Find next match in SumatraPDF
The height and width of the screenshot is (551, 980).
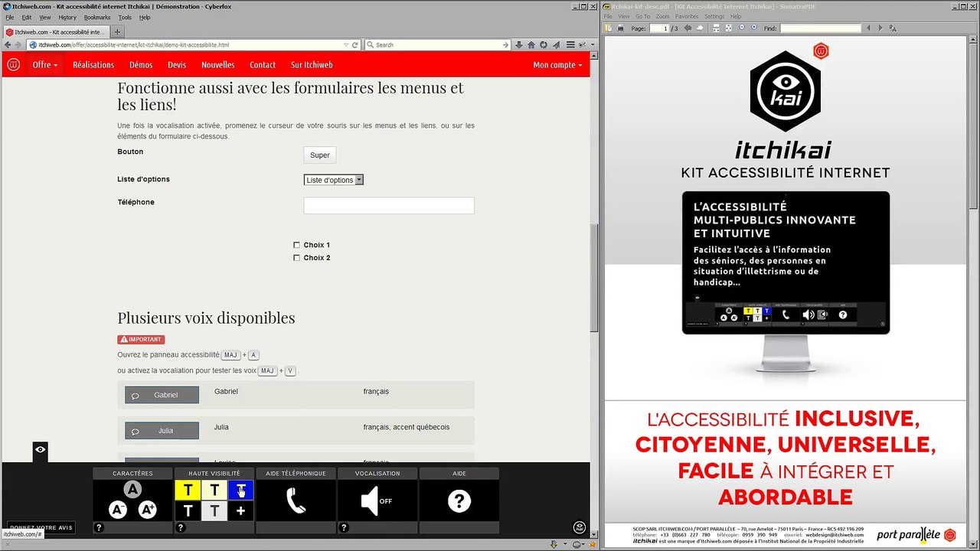point(880,28)
